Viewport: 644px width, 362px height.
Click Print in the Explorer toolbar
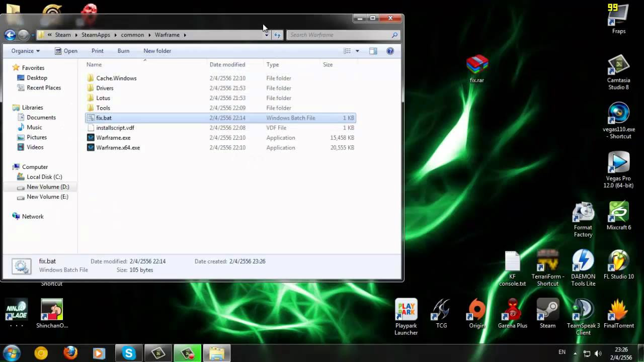click(98, 51)
